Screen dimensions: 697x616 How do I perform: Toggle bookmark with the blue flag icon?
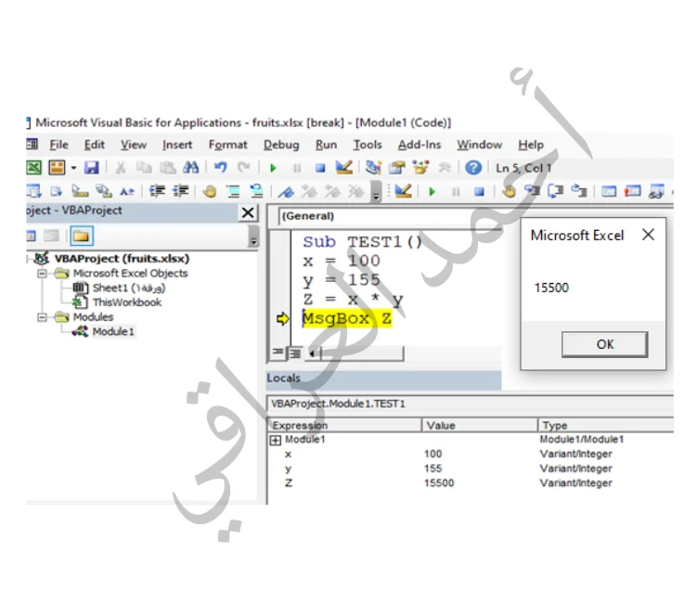click(286, 191)
